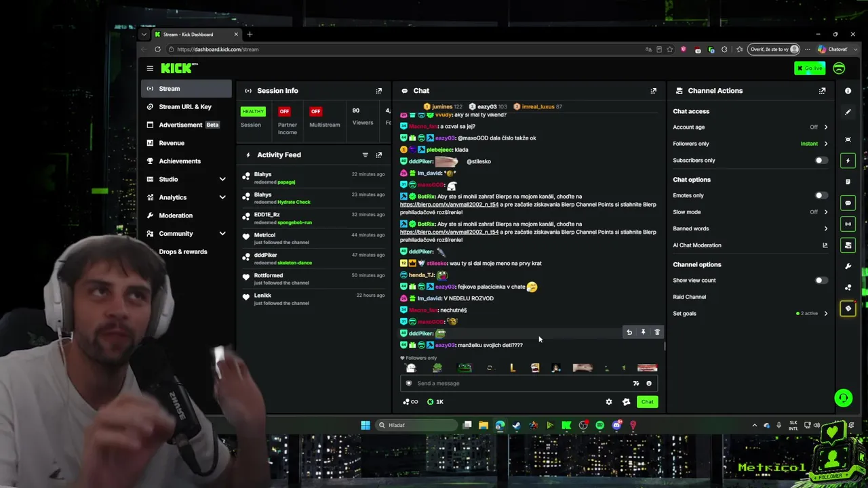This screenshot has height=488, width=868.
Task: Delete dddPiker's chat message with trash icon
Action: pyautogui.click(x=657, y=332)
